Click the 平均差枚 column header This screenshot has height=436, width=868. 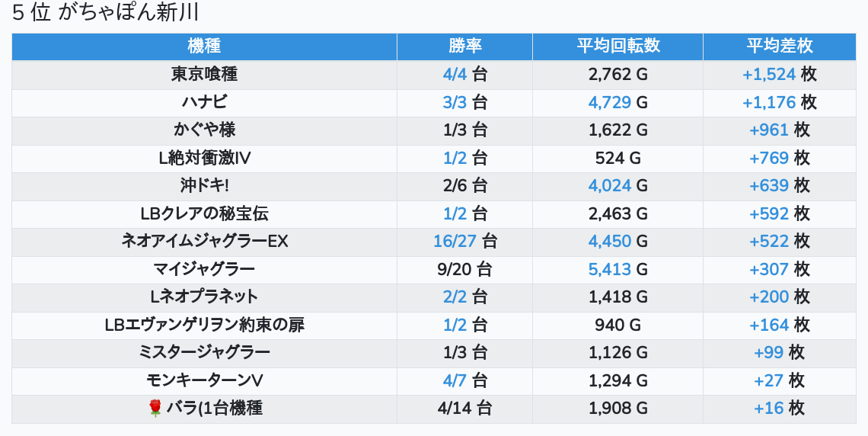click(x=779, y=46)
